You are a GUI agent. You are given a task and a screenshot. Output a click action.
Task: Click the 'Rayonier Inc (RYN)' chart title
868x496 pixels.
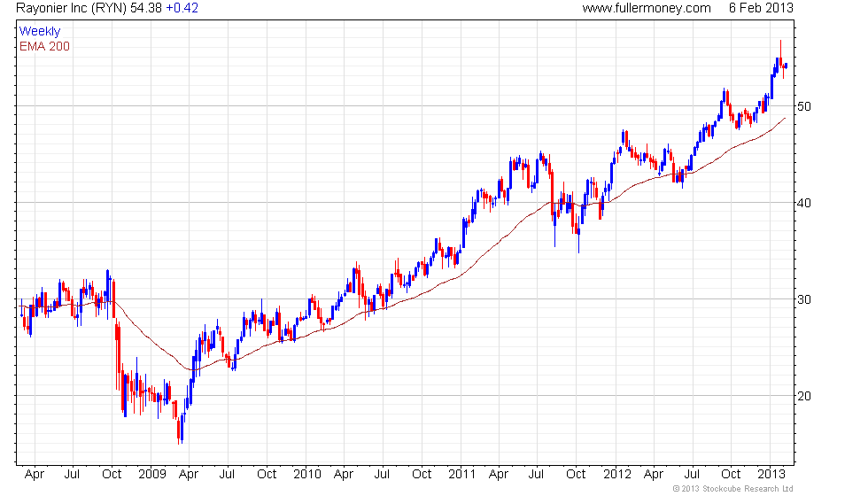72,8
